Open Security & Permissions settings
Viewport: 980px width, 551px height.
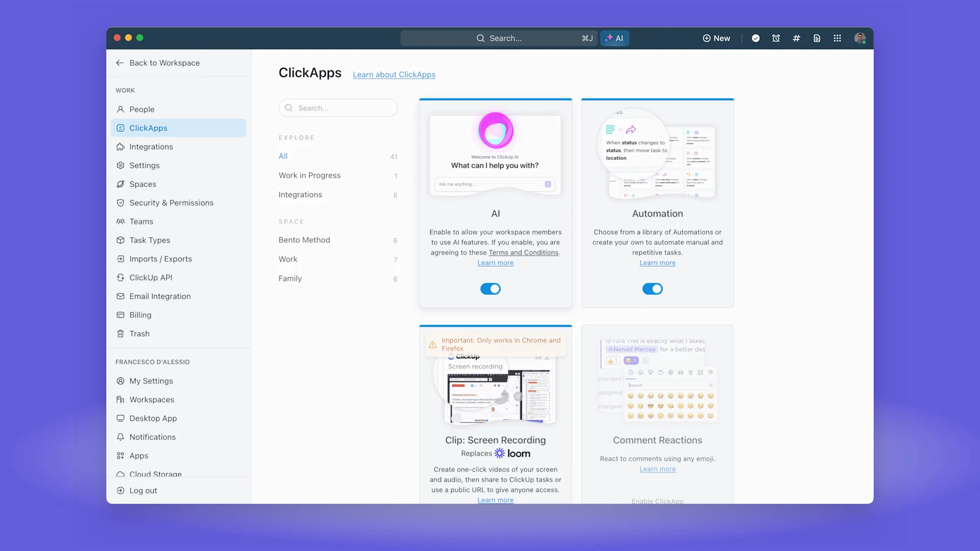click(171, 203)
